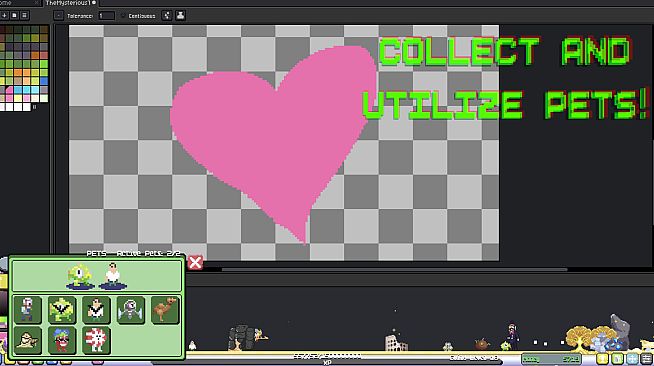Choose the brown camel pet
The image size is (654, 366).
click(165, 310)
